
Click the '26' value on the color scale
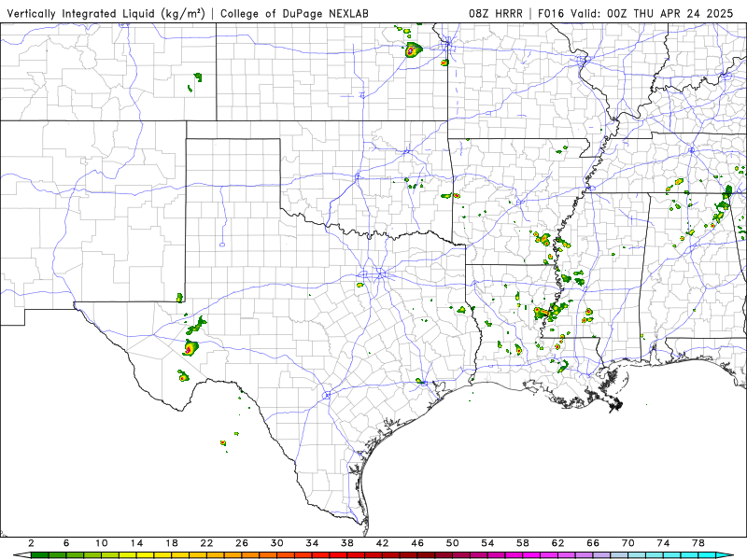(x=242, y=543)
